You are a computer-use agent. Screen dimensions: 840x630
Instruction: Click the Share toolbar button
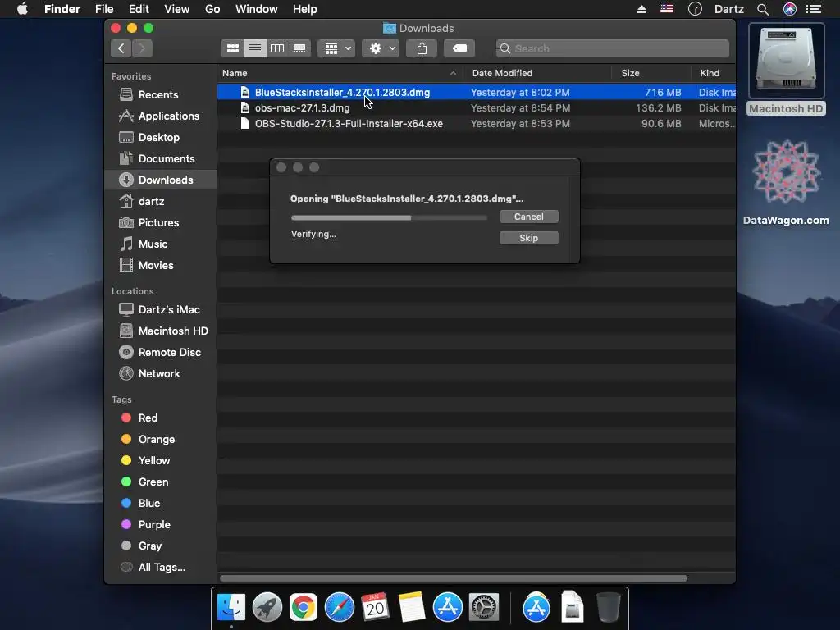point(422,48)
